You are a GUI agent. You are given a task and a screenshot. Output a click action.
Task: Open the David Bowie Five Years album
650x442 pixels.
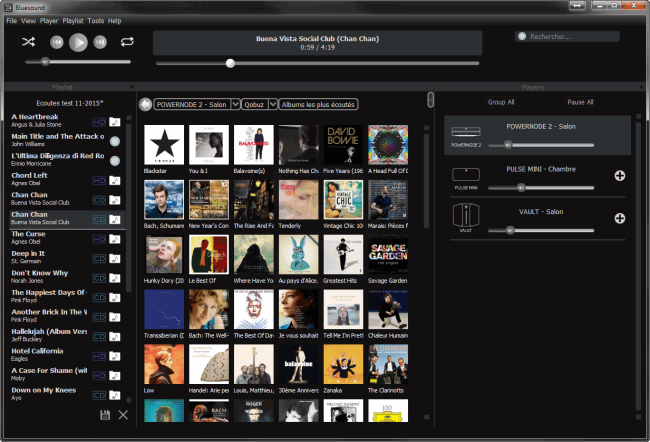(x=343, y=145)
